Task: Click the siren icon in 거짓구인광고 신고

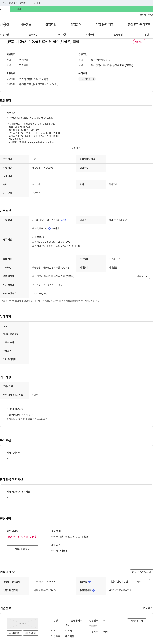Action: (x=133, y=572)
